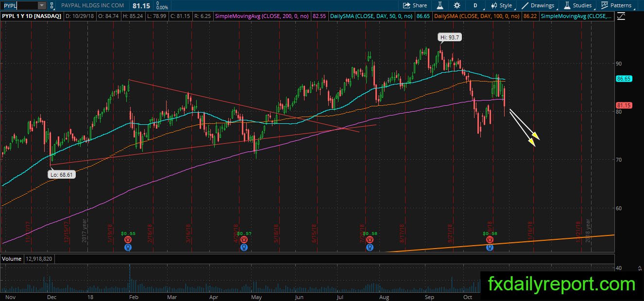Click the Volume panel label
This screenshot has width=644, height=301.
pyautogui.click(x=12, y=259)
